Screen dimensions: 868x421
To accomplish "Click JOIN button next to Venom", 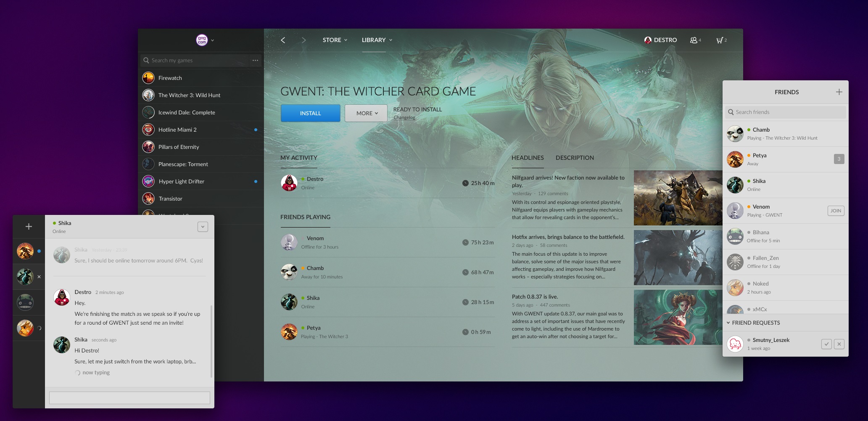I will coord(836,211).
